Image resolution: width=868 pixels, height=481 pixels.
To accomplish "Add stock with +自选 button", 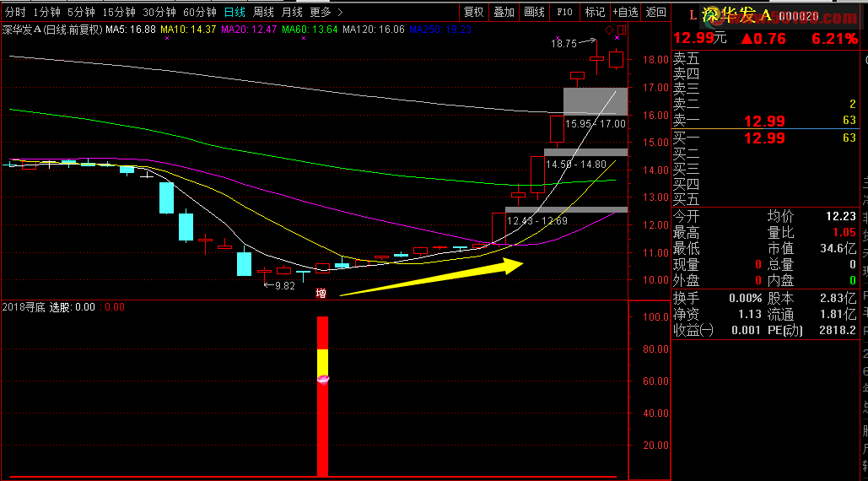I will click(626, 12).
